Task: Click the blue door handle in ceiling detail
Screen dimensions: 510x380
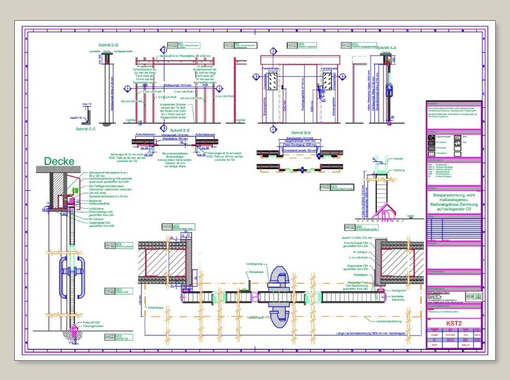Action: tap(72, 277)
